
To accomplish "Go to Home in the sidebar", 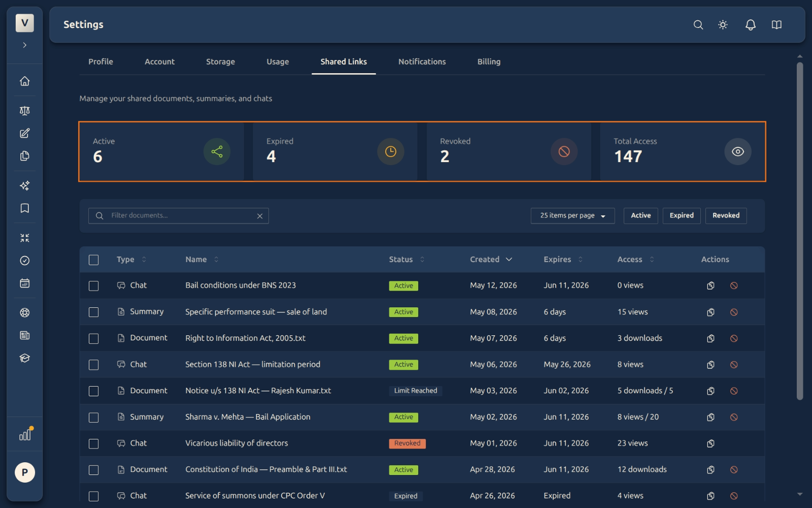I will pos(24,81).
